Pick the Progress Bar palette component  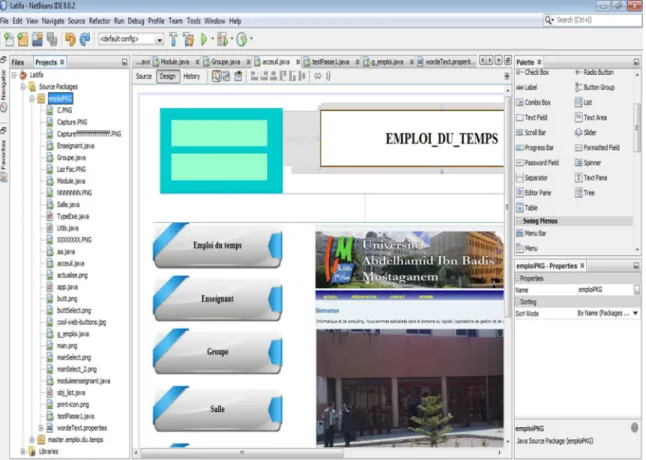click(x=535, y=147)
